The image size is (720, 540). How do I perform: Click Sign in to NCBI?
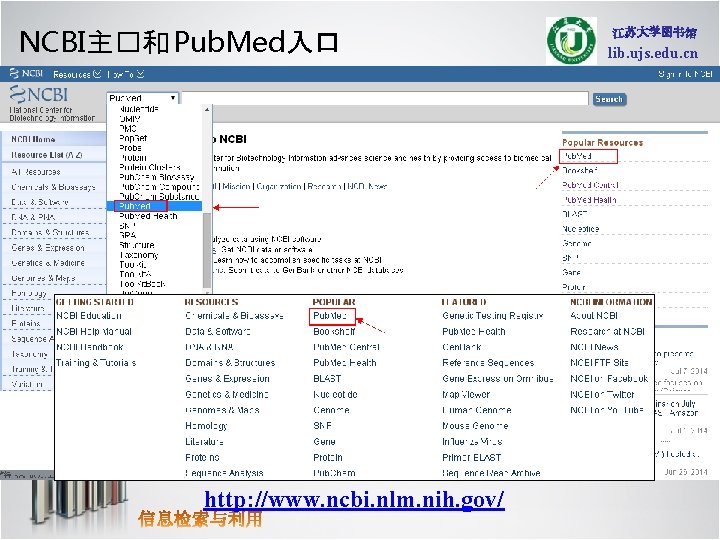685,74
